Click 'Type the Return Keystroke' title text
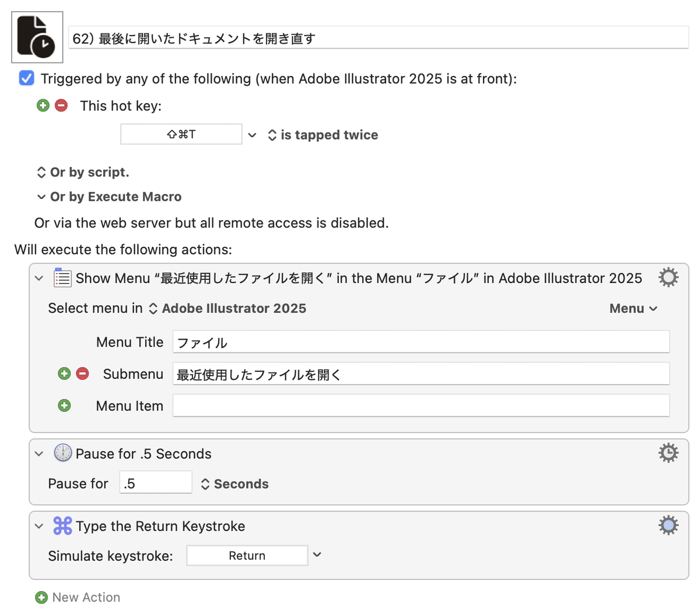The image size is (700, 615). 160,526
